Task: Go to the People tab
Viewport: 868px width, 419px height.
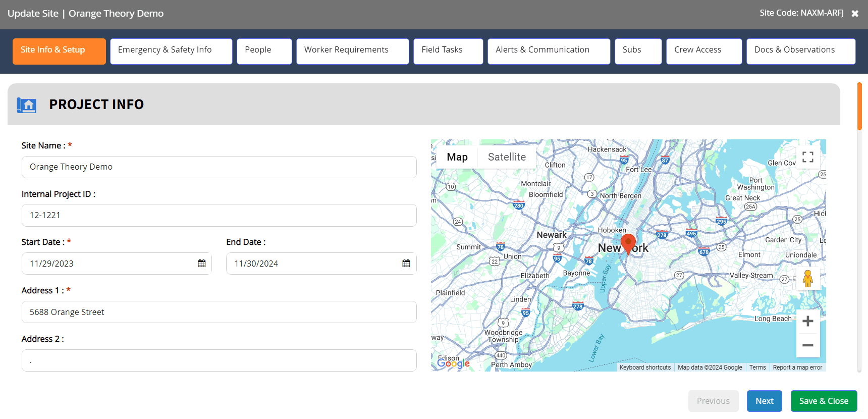Action: pyautogui.click(x=264, y=51)
